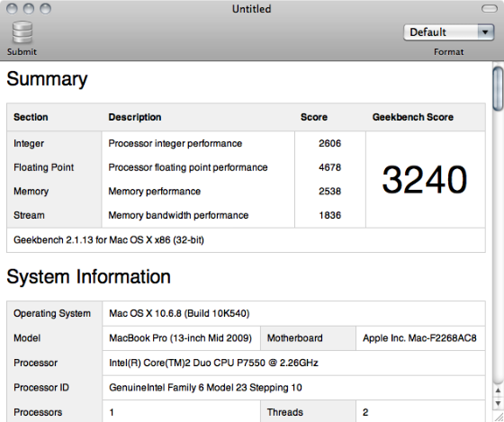Click the zoom window button
This screenshot has height=422, width=504.
tap(45, 9)
